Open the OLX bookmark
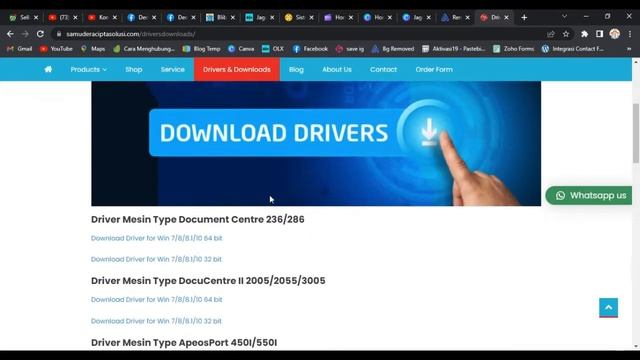 coord(273,49)
